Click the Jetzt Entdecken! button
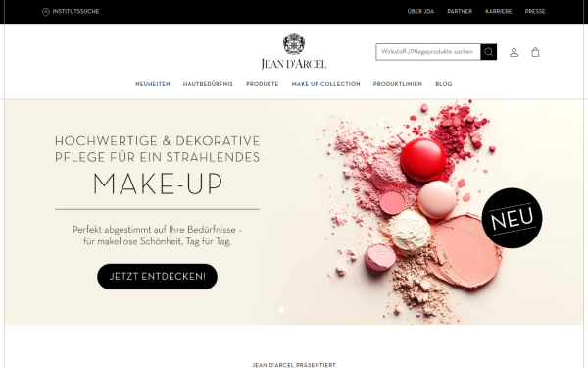The image size is (588, 368). tap(157, 277)
